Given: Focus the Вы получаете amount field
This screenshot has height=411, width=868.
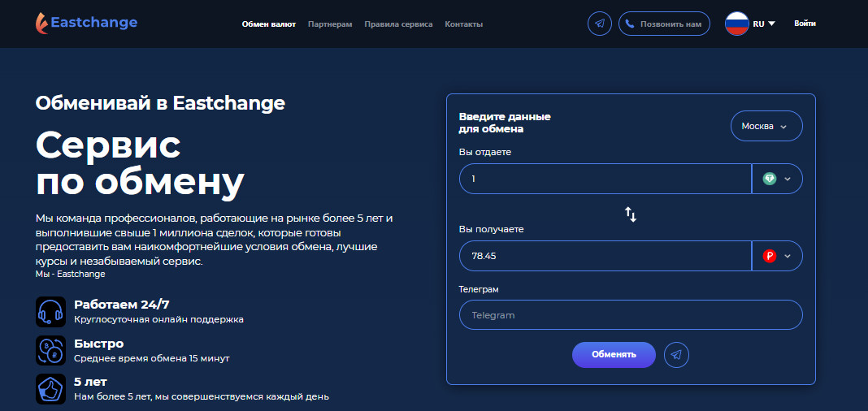Looking at the screenshot, I should click(x=605, y=256).
